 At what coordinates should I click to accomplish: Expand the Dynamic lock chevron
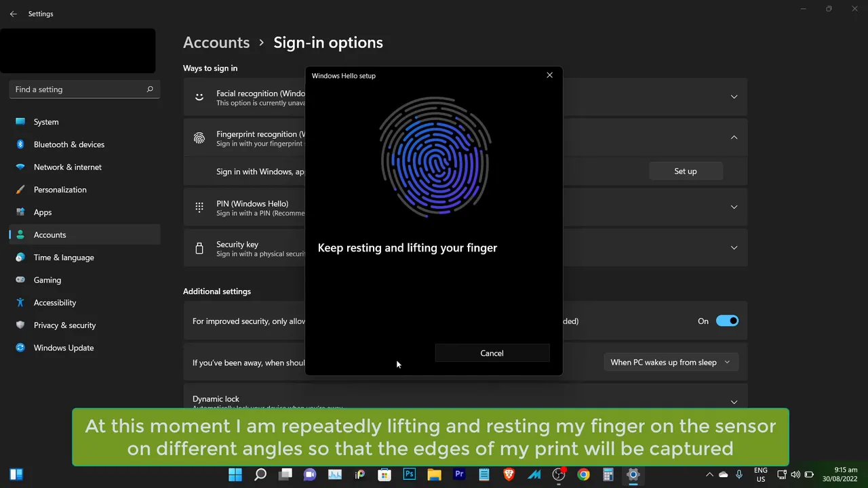point(734,402)
